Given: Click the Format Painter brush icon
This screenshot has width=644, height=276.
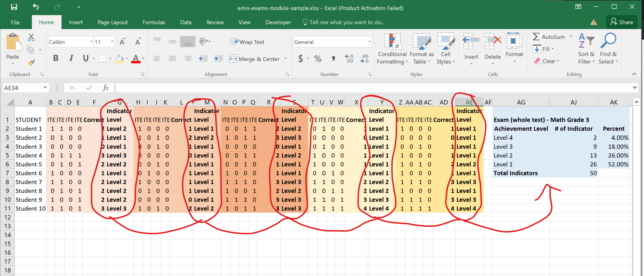Looking at the screenshot, I should 31,63.
